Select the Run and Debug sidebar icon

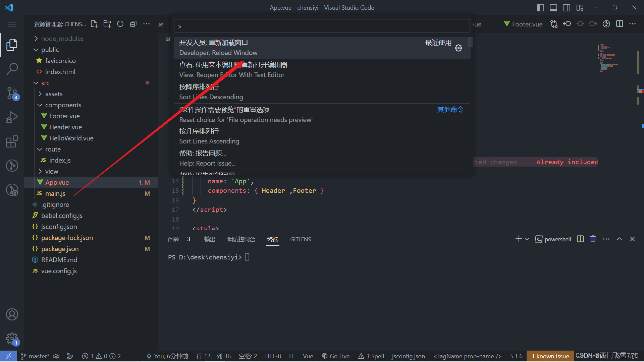[x=12, y=117]
